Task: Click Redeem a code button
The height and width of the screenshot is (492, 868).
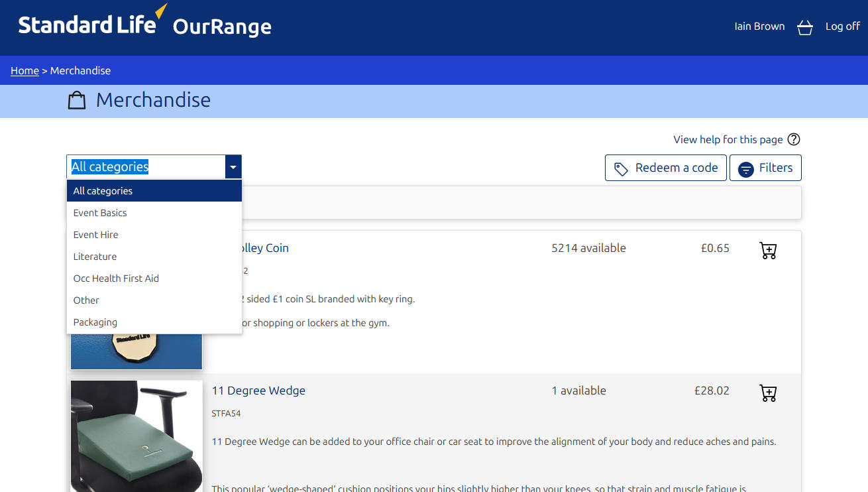Action: [665, 168]
